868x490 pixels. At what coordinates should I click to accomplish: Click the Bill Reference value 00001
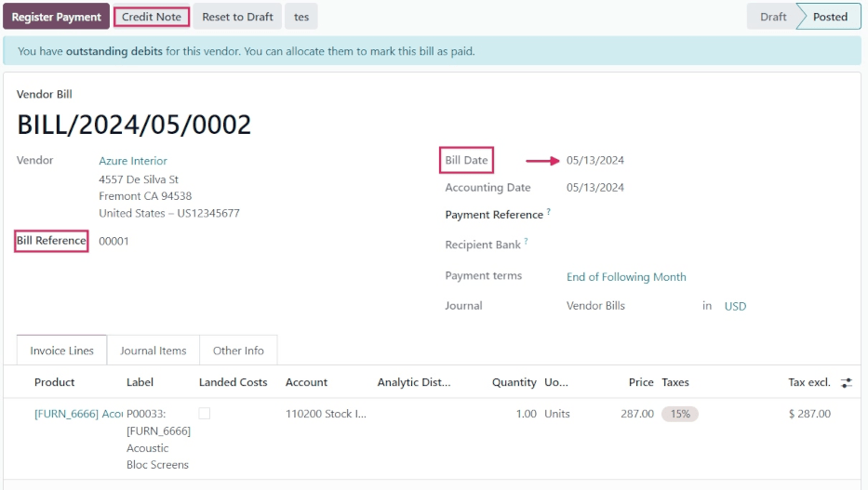coord(114,242)
